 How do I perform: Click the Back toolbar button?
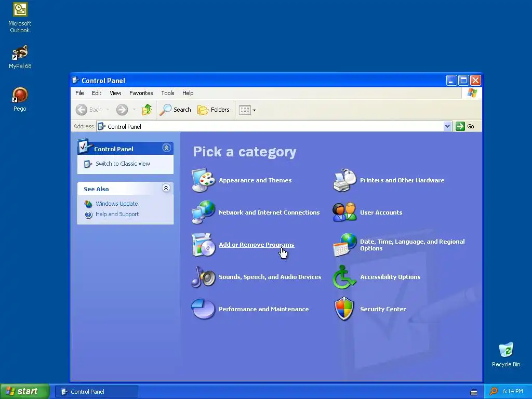click(89, 110)
